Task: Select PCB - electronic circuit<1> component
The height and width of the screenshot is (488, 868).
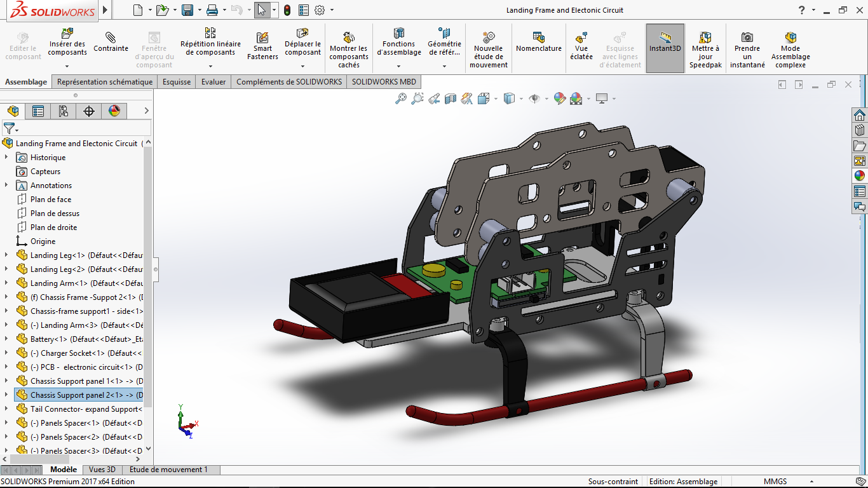Action: (86, 367)
